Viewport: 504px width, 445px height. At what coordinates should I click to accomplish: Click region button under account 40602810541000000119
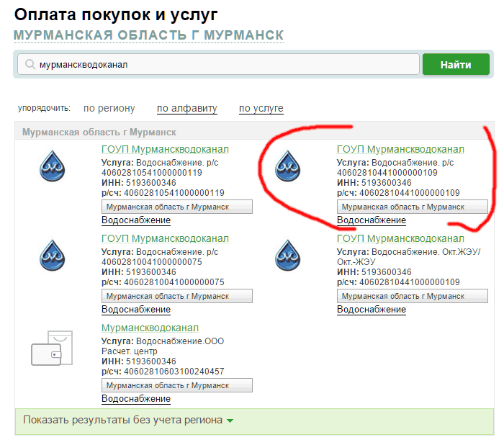[x=177, y=207]
